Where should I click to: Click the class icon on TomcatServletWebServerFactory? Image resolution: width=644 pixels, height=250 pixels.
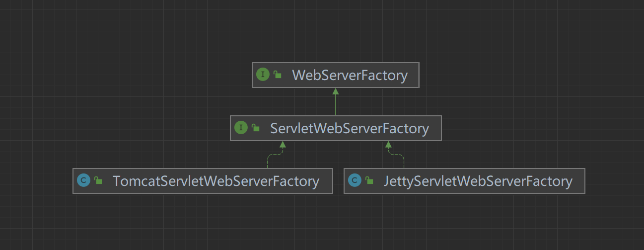(84, 181)
